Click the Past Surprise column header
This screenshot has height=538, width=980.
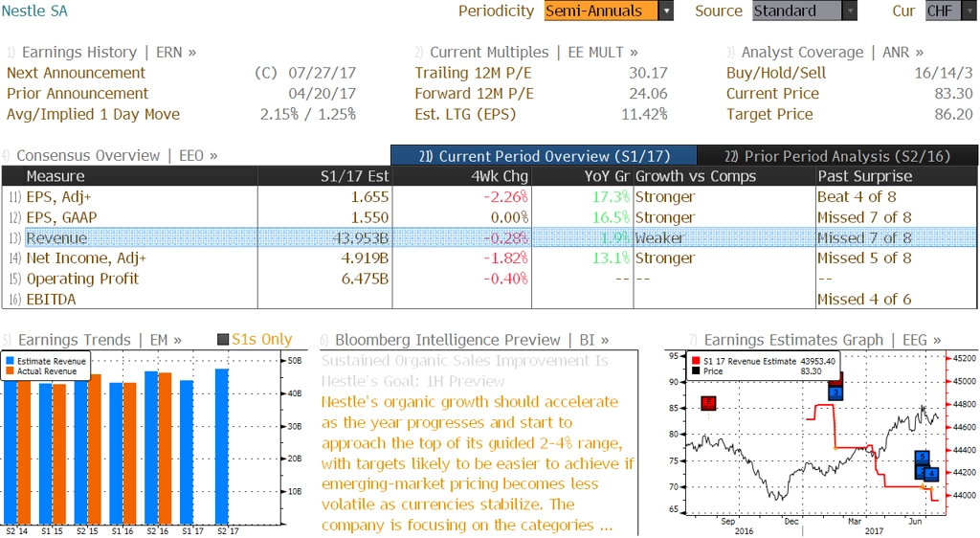click(x=896, y=176)
